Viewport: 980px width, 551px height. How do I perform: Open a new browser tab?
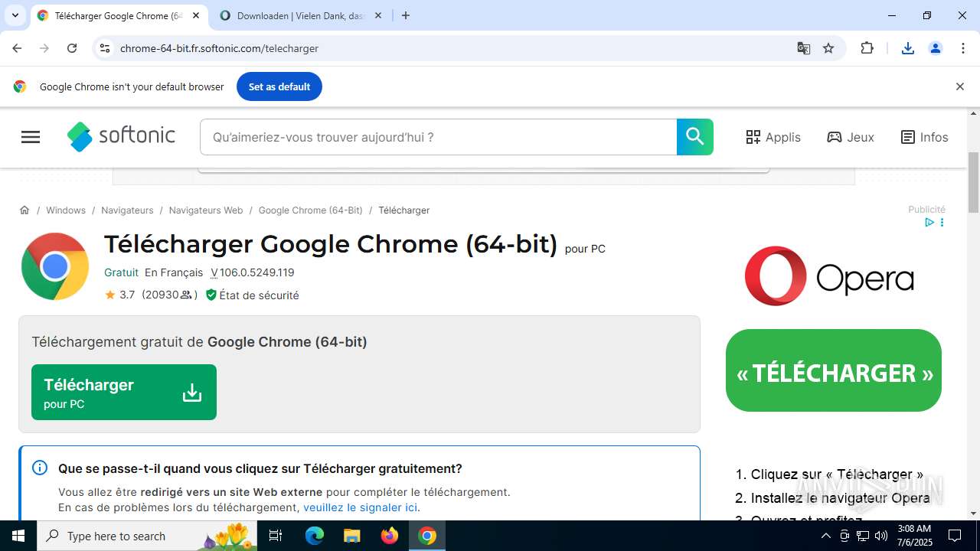pyautogui.click(x=406, y=15)
